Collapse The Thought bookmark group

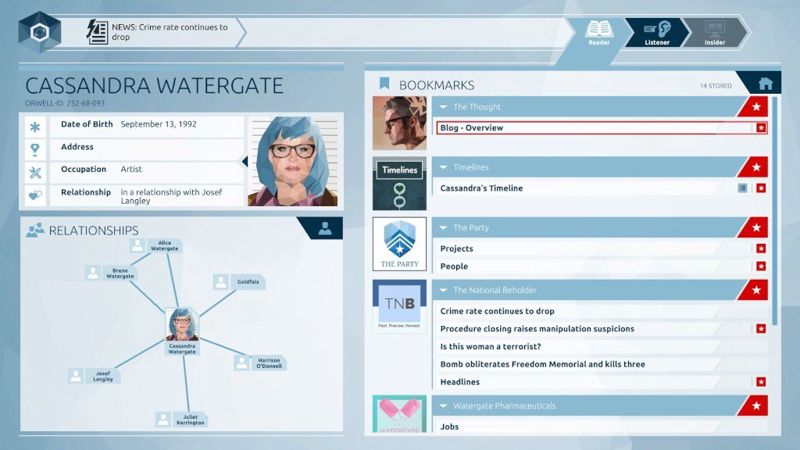[443, 107]
